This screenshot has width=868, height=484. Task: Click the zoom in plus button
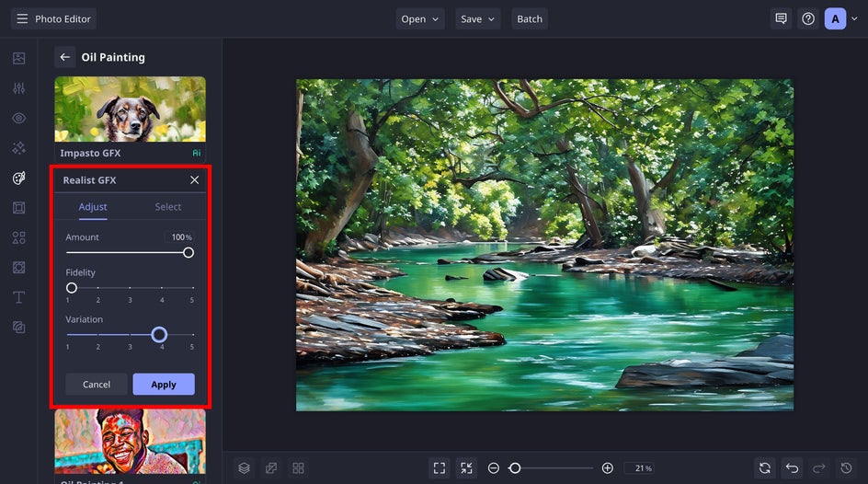(x=607, y=468)
